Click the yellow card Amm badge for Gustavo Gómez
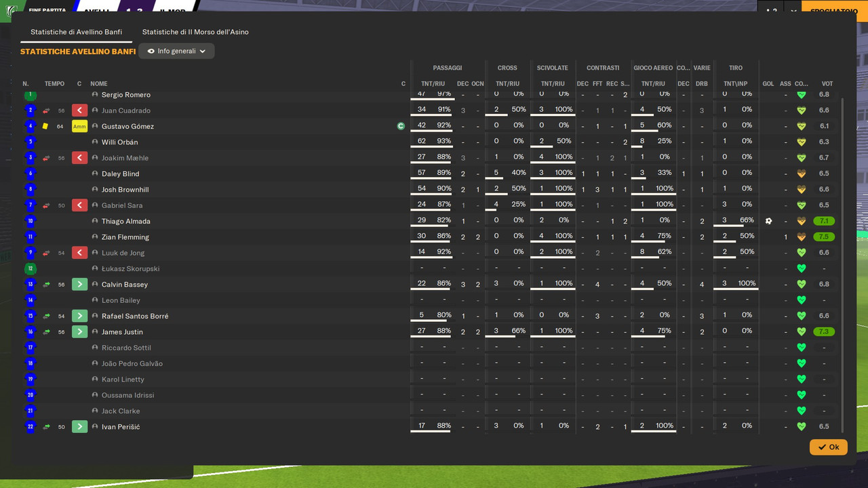The height and width of the screenshot is (488, 868). pyautogui.click(x=79, y=126)
